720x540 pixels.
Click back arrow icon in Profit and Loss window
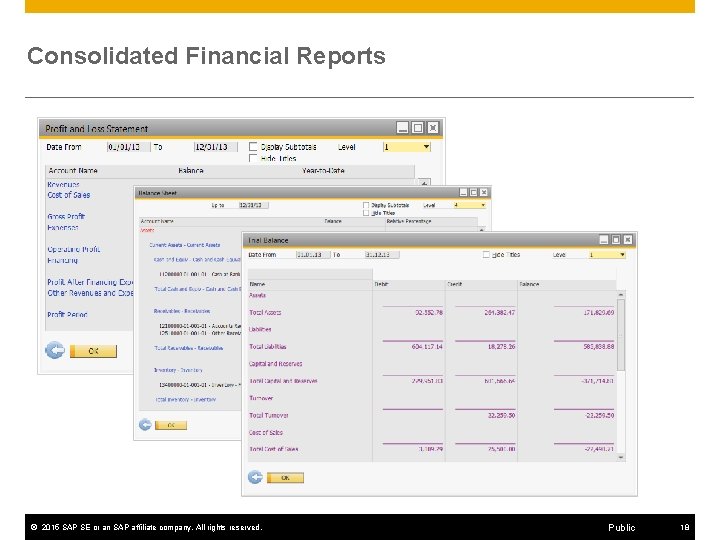coord(55,350)
